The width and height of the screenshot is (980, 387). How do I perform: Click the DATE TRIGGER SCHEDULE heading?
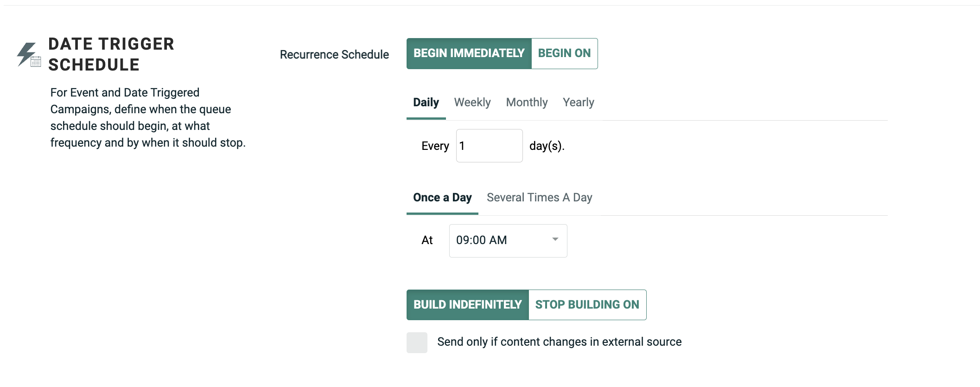point(111,54)
